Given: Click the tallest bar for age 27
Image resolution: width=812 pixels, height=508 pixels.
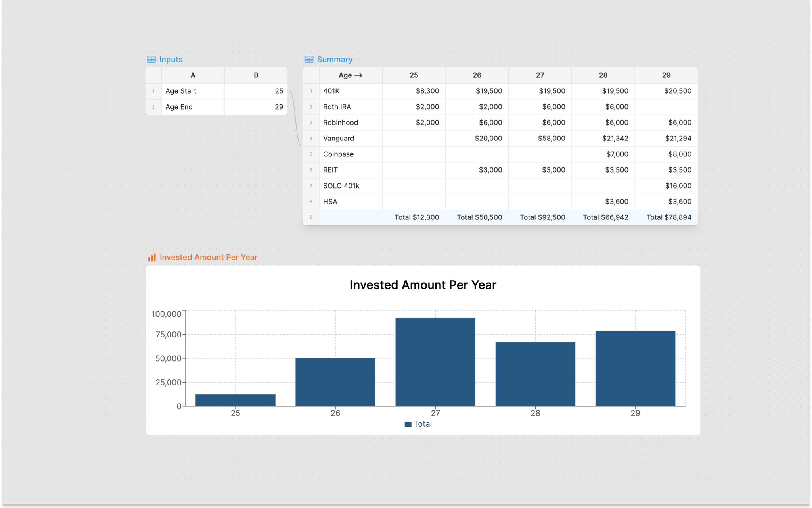Looking at the screenshot, I should (x=435, y=362).
